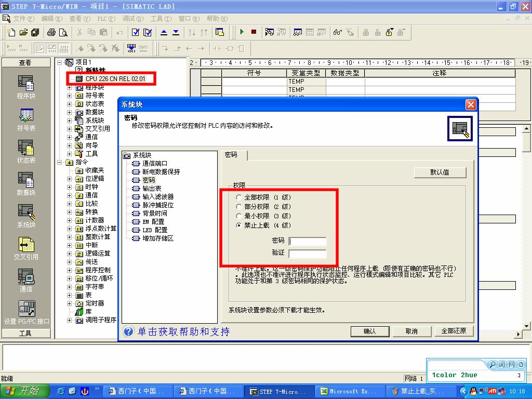Viewport: 532px width, 399px height.
Task: Click the Upload arrow toolbar icon
Action: [x=164, y=32]
